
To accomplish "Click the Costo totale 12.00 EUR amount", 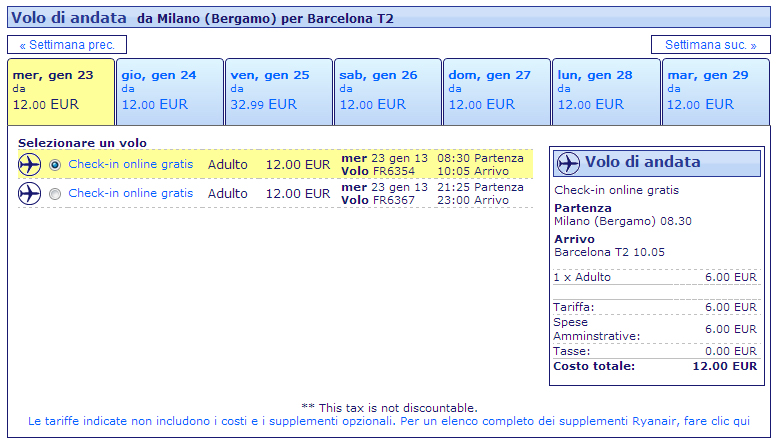I will 725,366.
